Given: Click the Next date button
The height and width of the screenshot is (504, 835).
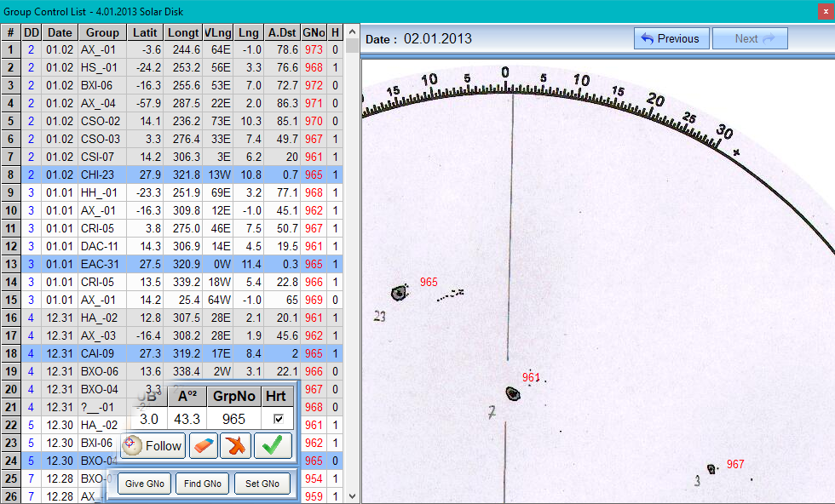Looking at the screenshot, I should tap(750, 38).
